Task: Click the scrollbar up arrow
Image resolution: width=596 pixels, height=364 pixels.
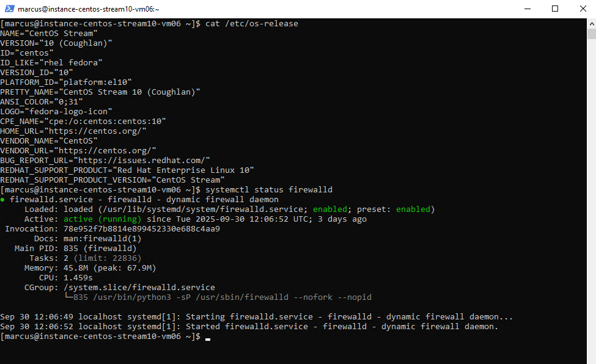Action: point(591,23)
